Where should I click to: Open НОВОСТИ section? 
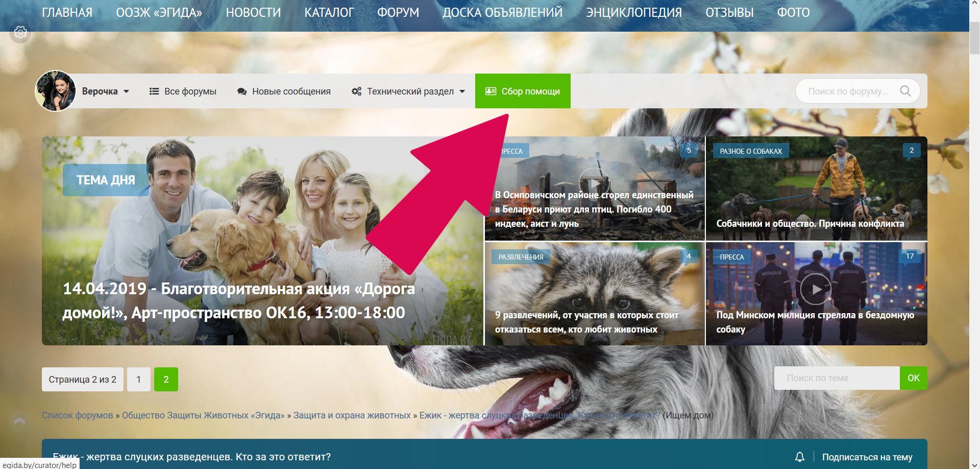[x=253, y=12]
